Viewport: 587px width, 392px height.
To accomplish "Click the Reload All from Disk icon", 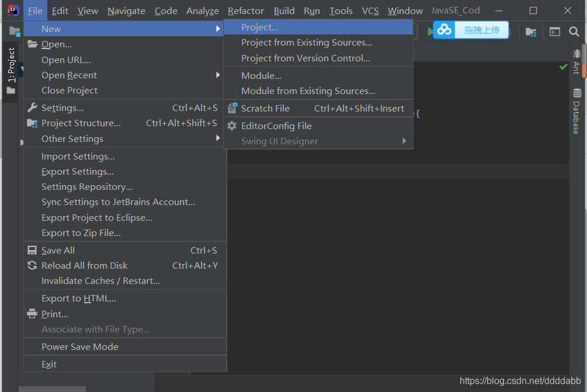I will point(32,265).
